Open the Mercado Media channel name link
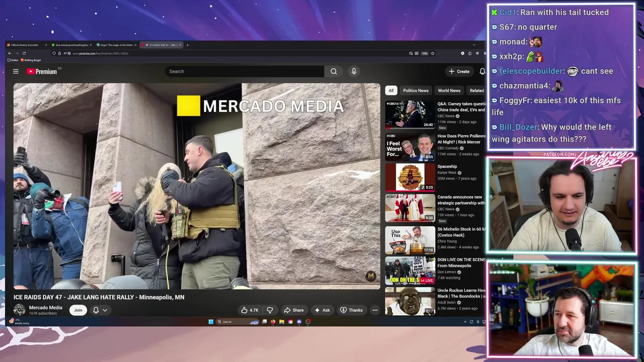This screenshot has height=362, width=644. coord(46,308)
